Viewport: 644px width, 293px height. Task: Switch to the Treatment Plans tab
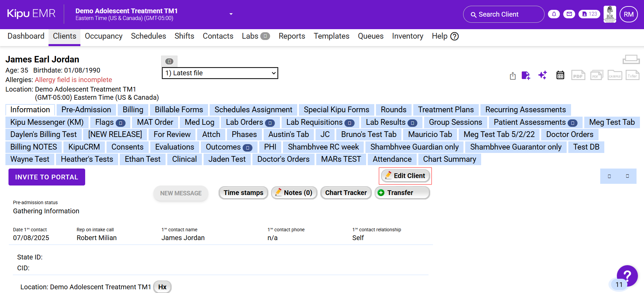(446, 110)
